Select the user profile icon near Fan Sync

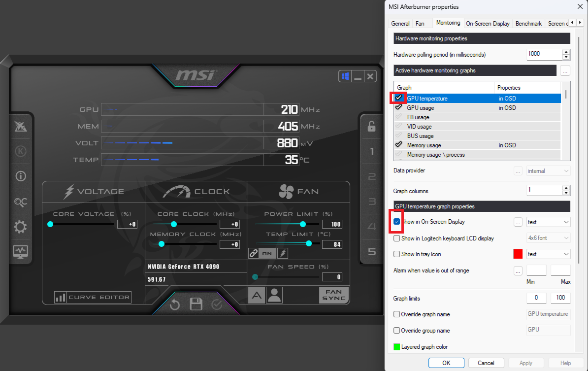pos(274,295)
